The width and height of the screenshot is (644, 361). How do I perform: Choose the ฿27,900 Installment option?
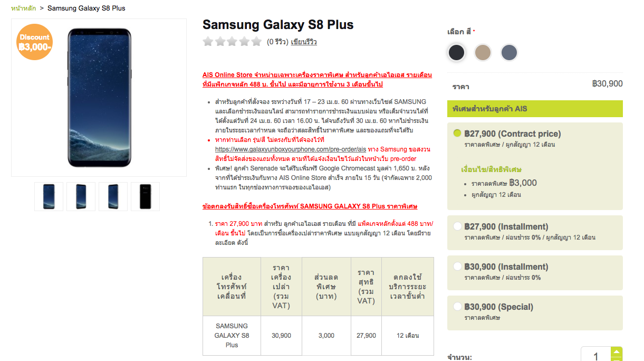tap(458, 226)
